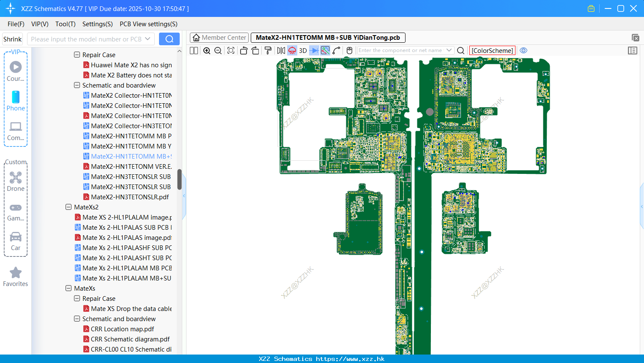The height and width of the screenshot is (363, 644).
Task: Toggle the right side panel icon
Action: (x=633, y=50)
